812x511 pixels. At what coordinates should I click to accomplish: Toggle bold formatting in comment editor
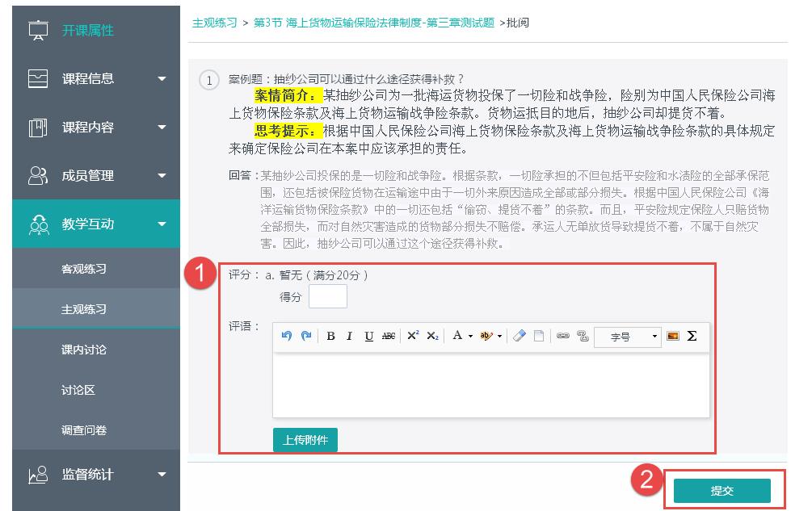point(330,337)
